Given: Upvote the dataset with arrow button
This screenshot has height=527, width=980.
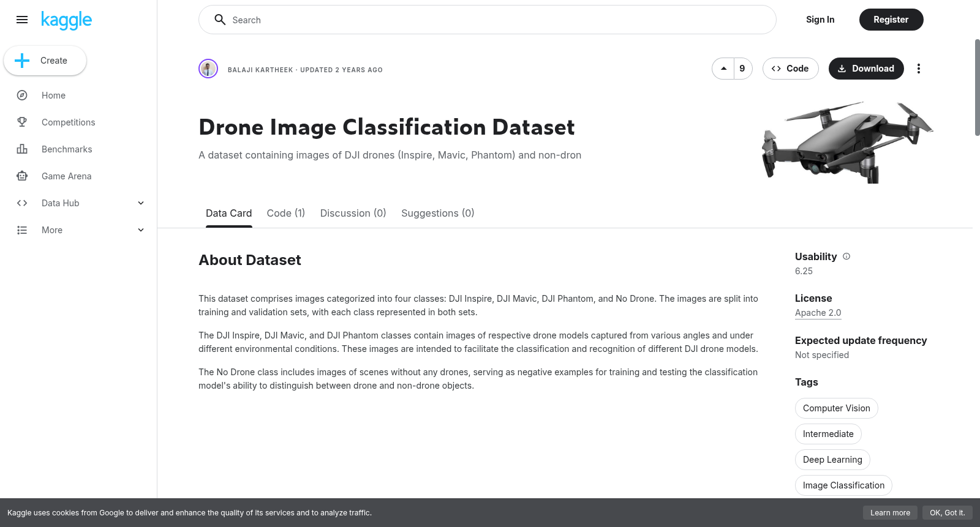Looking at the screenshot, I should click(x=723, y=69).
